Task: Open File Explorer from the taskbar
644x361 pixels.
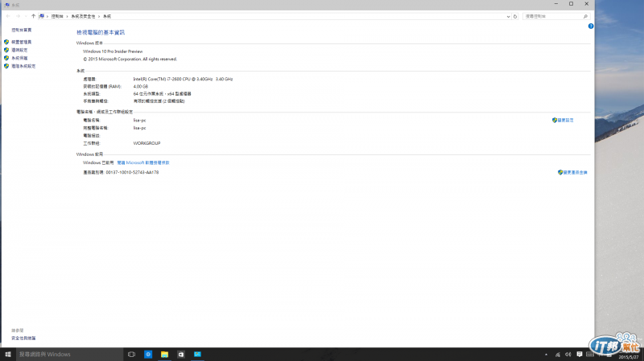Action: [165, 355]
